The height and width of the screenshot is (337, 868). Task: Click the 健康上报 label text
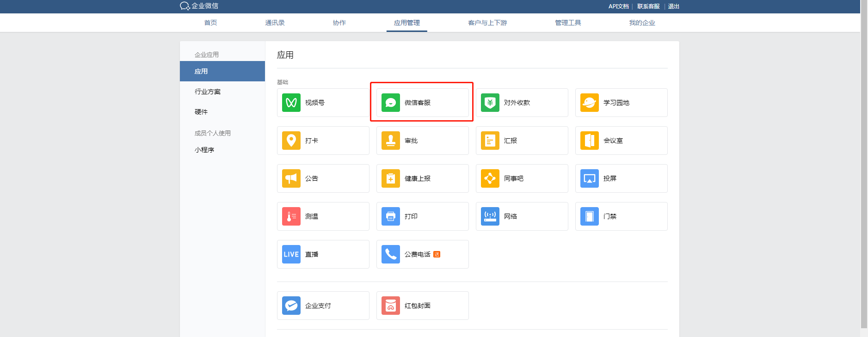pyautogui.click(x=418, y=178)
